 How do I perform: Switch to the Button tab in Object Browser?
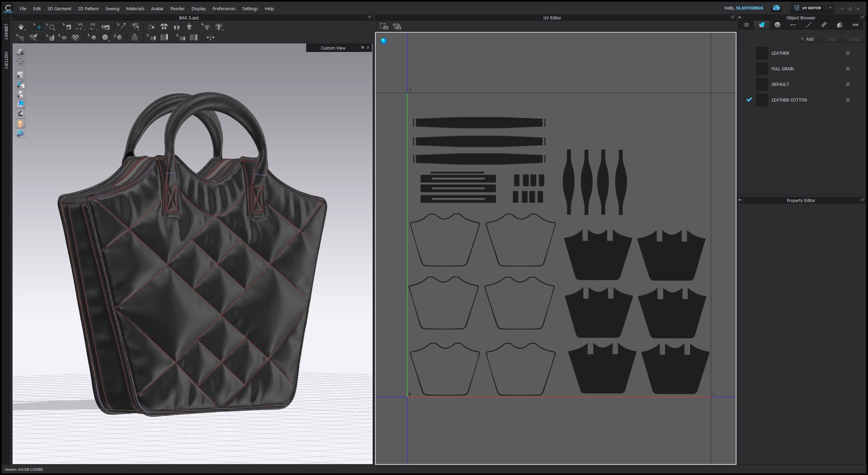(x=777, y=25)
